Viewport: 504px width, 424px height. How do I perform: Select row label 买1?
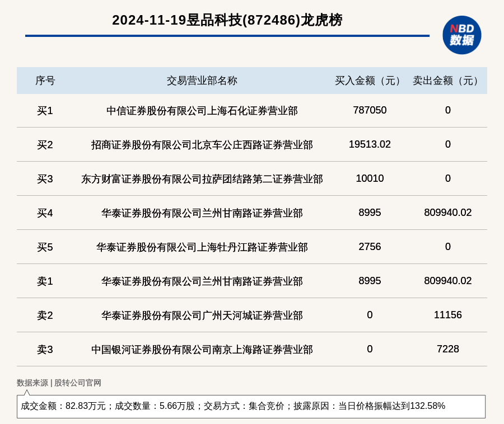45,111
